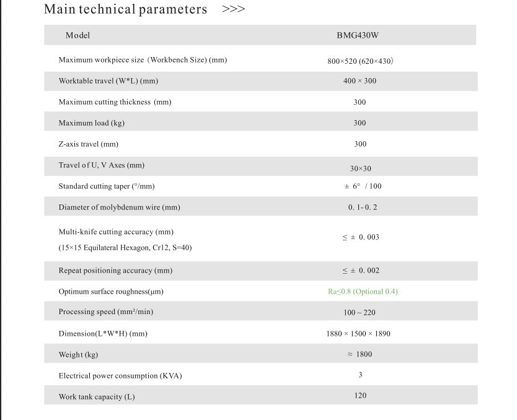Image resolution: width=517 pixels, height=420 pixels.
Task: Click Dimension 1880 × 1500 × 1890 value
Action: 358,334
